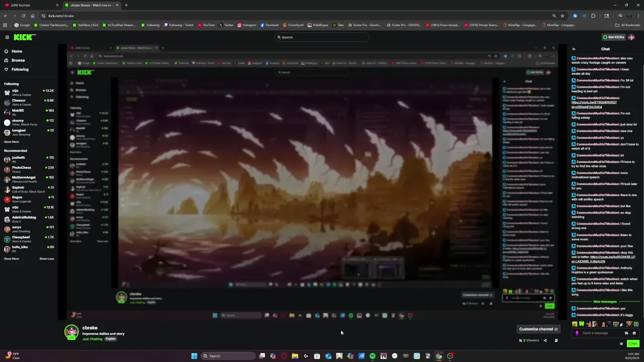Image resolution: width=644 pixels, height=362 pixels.
Task: Open Microsoft Store from the taskbar
Action: click(317, 356)
